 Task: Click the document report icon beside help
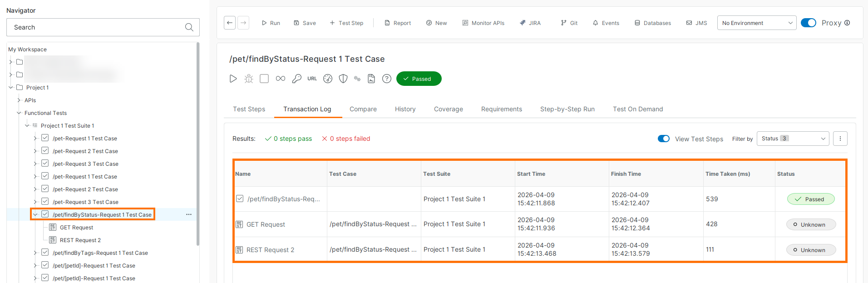[371, 79]
